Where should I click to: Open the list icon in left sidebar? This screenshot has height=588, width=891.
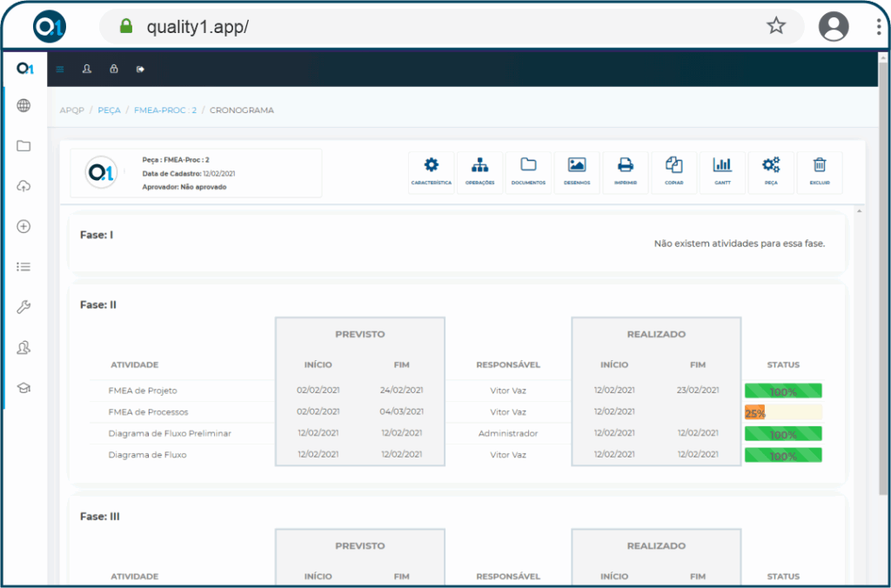click(23, 266)
